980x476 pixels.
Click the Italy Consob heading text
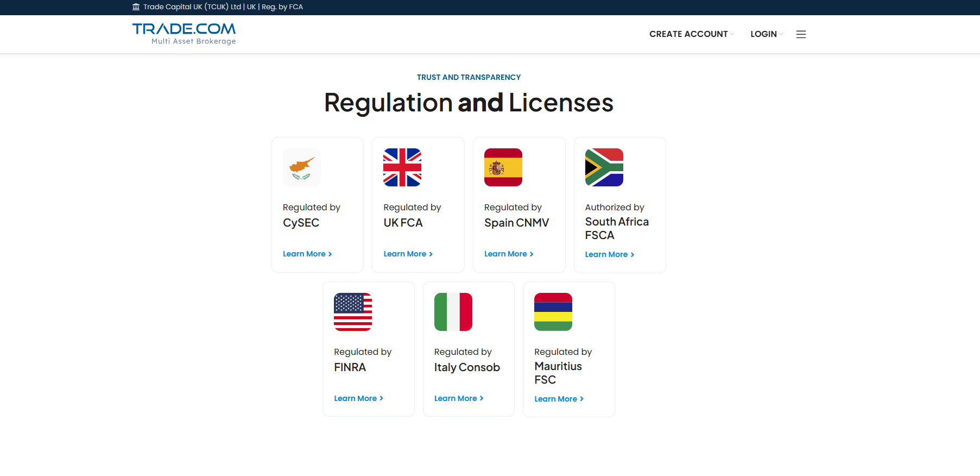(x=467, y=367)
